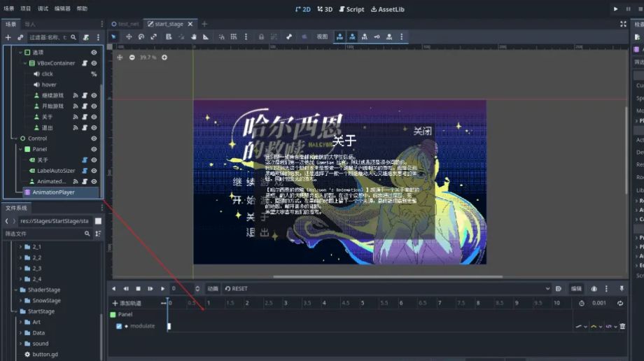Toggle distraction-free mode icon
644x361 pixels.
[x=623, y=24]
